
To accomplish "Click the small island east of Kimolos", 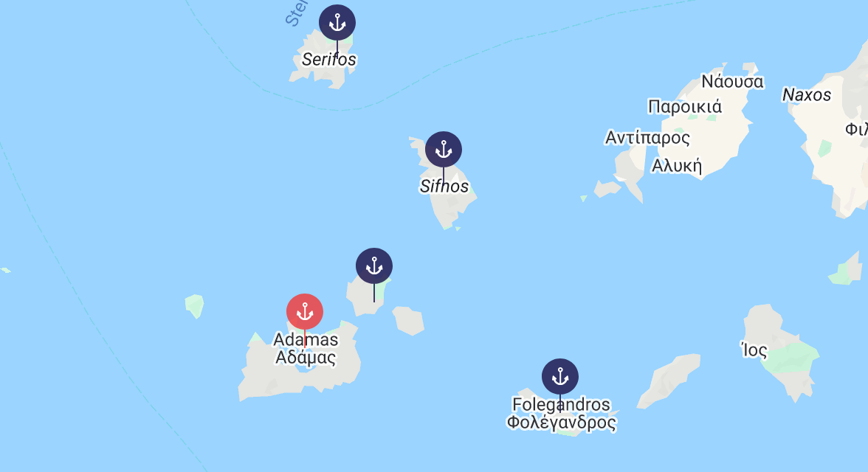I will [x=409, y=320].
